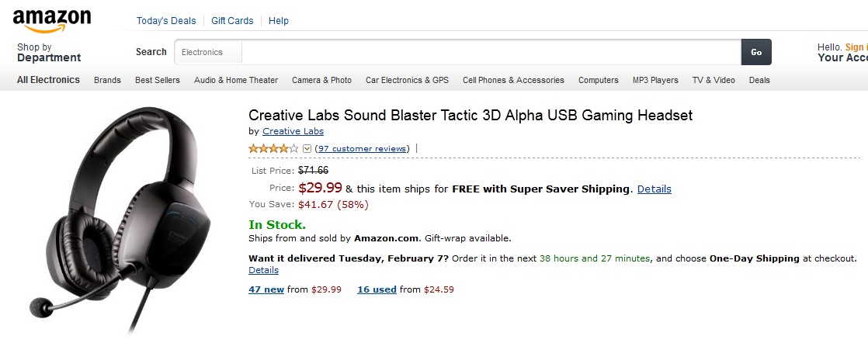868x343 pixels.
Task: Open the Electronics search category dropdown
Action: tap(207, 52)
